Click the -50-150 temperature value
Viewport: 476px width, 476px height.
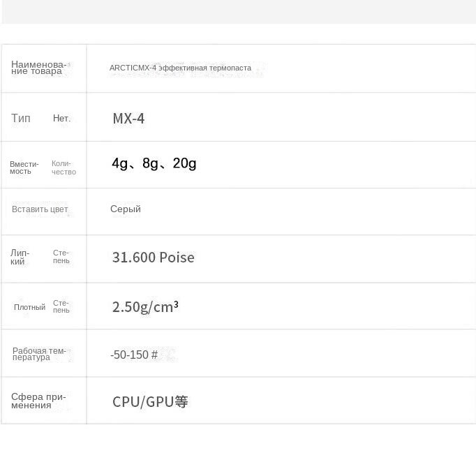pyautogui.click(x=133, y=355)
